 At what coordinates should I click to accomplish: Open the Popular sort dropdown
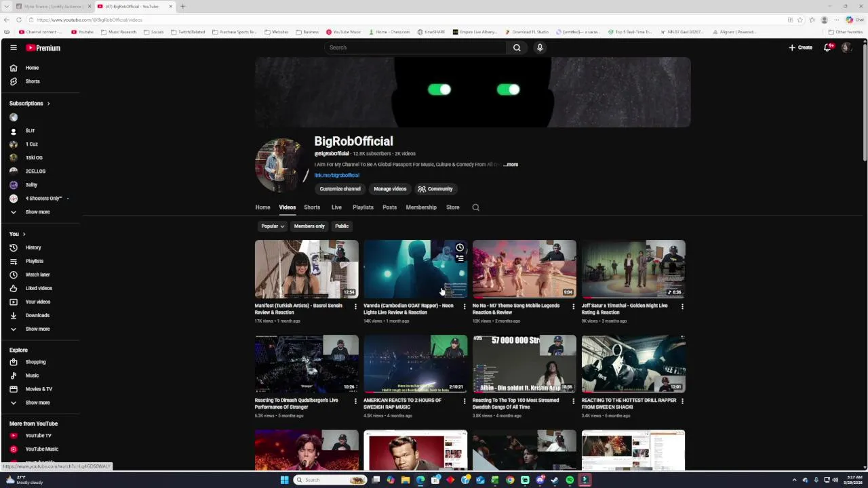[272, 226]
